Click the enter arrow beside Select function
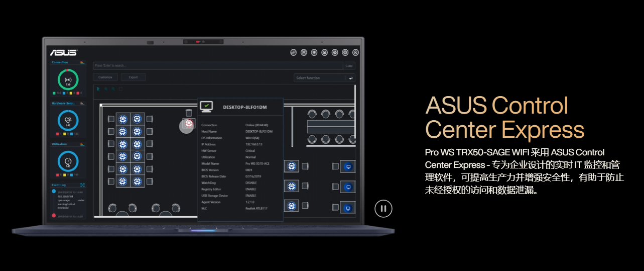 350,78
